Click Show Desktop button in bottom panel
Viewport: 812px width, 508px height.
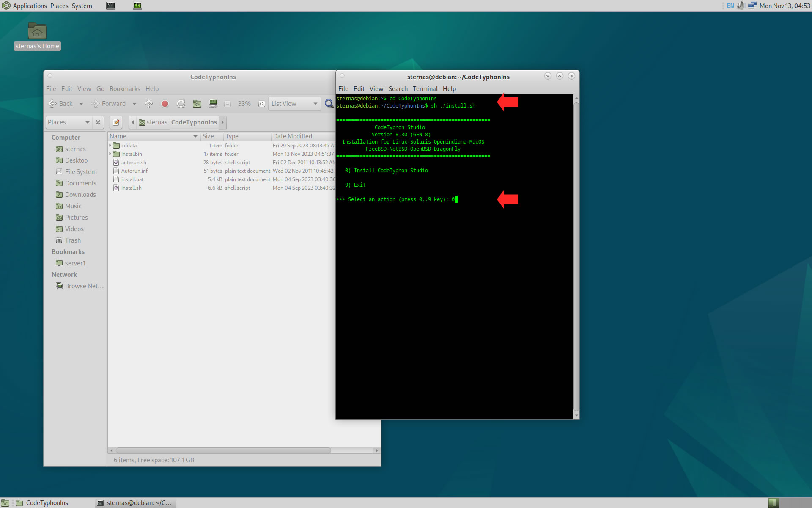[5, 503]
